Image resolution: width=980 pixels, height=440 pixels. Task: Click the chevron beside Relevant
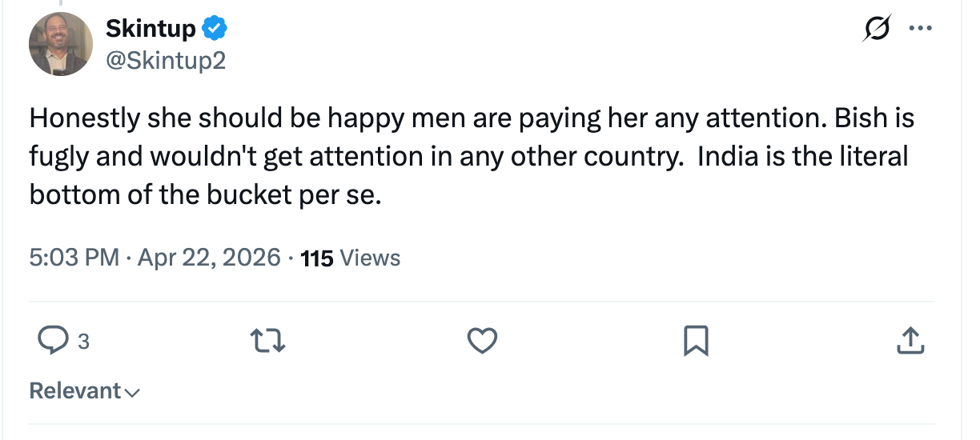click(x=133, y=393)
